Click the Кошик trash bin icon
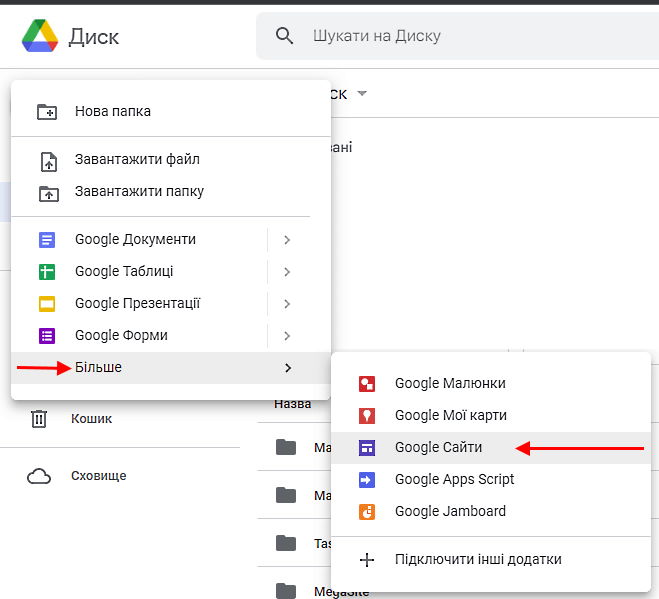This screenshot has width=659, height=599. point(39,419)
